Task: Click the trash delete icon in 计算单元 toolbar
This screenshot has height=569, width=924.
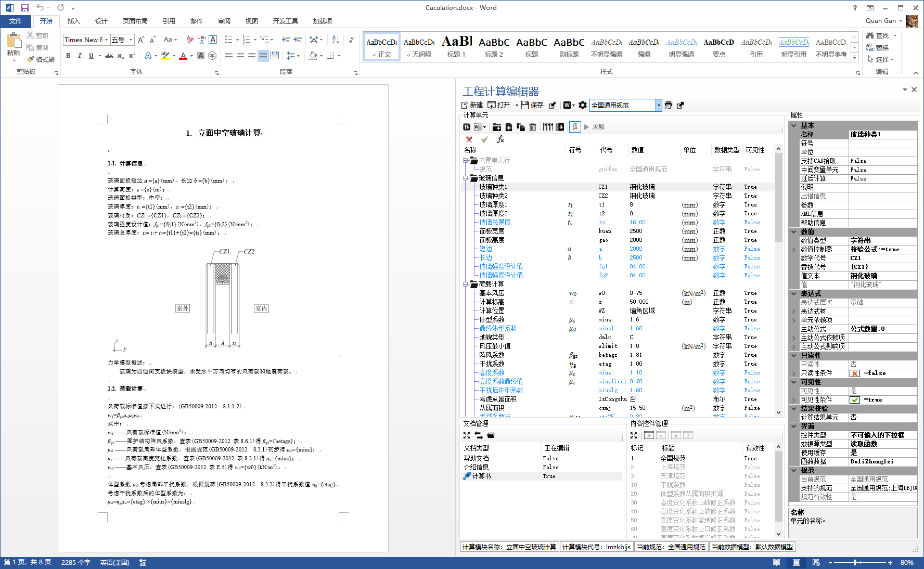Action: click(533, 127)
